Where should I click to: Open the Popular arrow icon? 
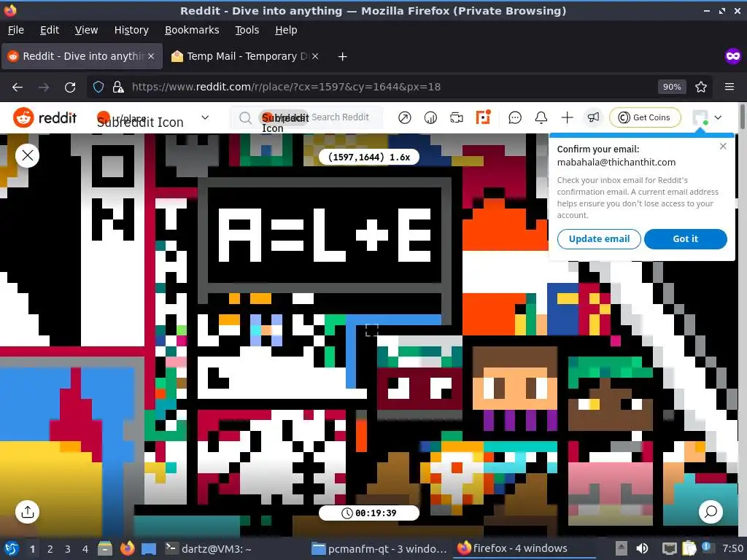pyautogui.click(x=404, y=117)
